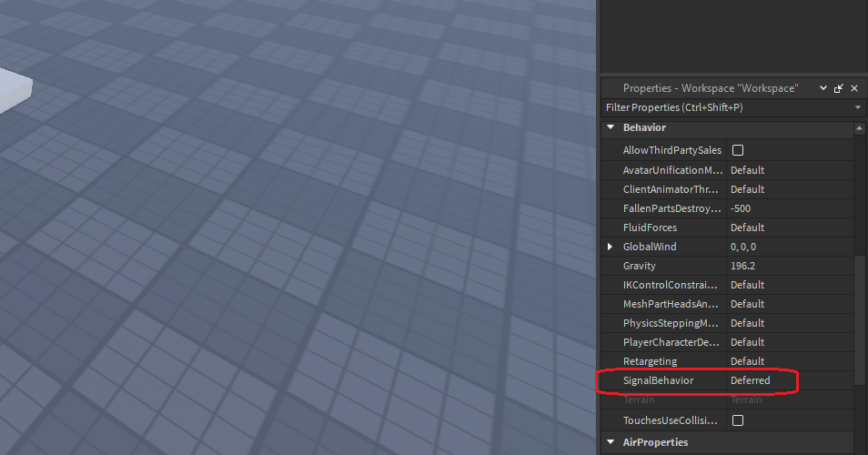Collapse the Behavior section
This screenshot has height=455, width=868.
click(x=611, y=127)
